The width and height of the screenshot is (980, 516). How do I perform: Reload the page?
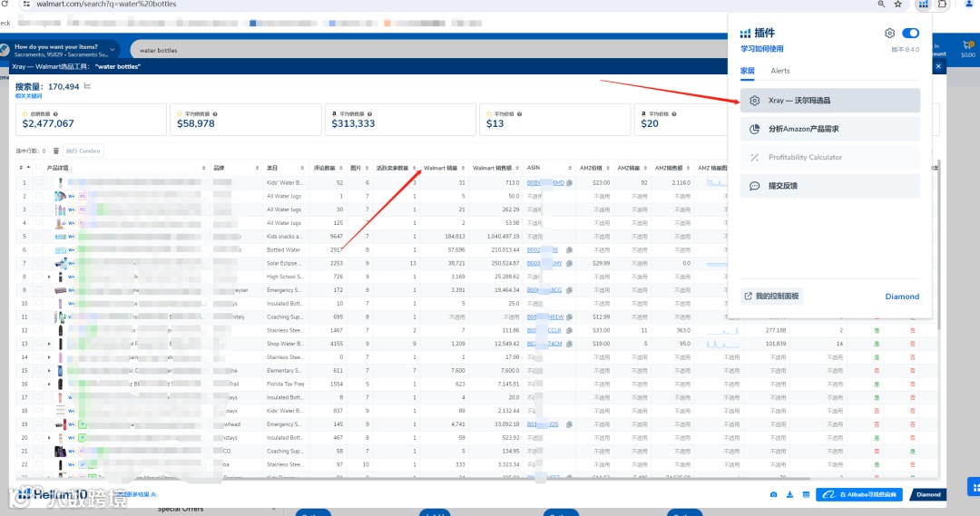pos(5,4)
